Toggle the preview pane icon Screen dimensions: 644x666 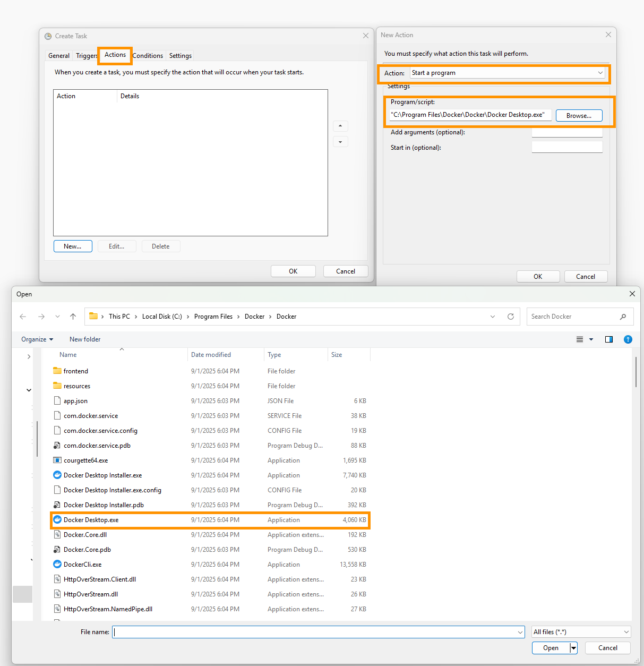click(x=609, y=339)
